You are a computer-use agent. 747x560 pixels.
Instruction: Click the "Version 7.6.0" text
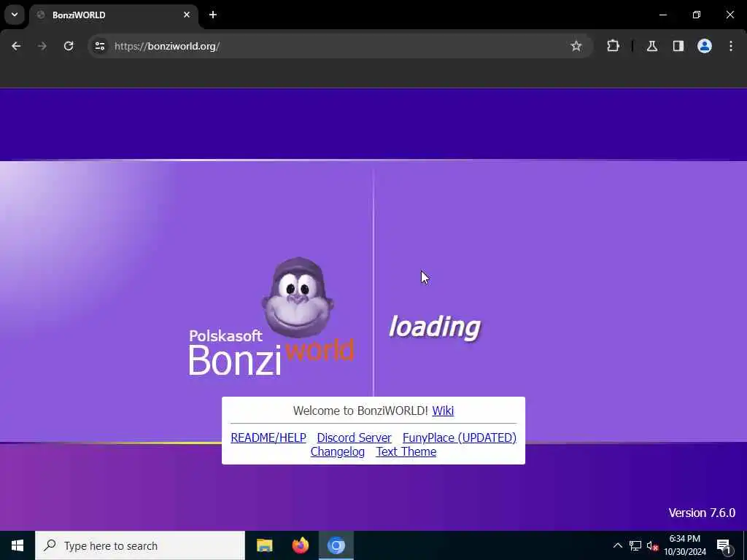[702, 513]
